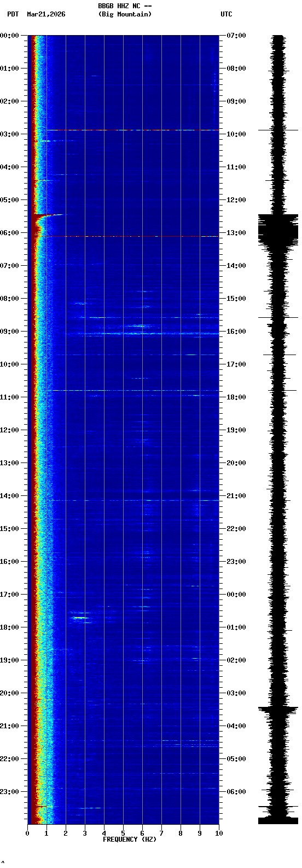This screenshot has height=868, width=302.
Task: Click the large seismogram burst near 05:30 PDT
Action: pos(278,230)
